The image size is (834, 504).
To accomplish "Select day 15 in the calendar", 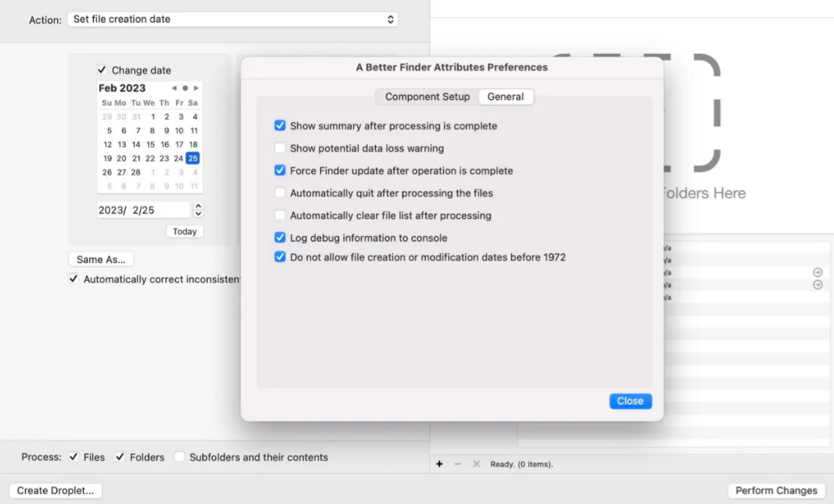I will 150,144.
